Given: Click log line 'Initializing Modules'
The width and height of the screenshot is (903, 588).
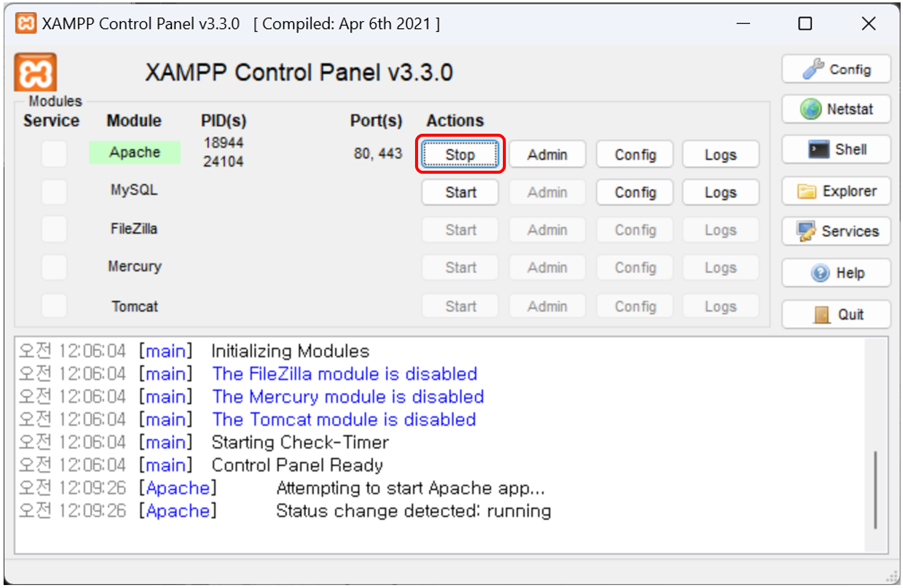Looking at the screenshot, I should click(x=290, y=351).
